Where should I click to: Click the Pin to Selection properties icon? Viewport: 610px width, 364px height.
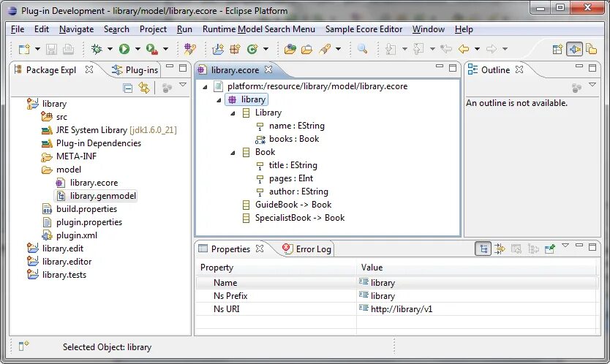coord(550,249)
